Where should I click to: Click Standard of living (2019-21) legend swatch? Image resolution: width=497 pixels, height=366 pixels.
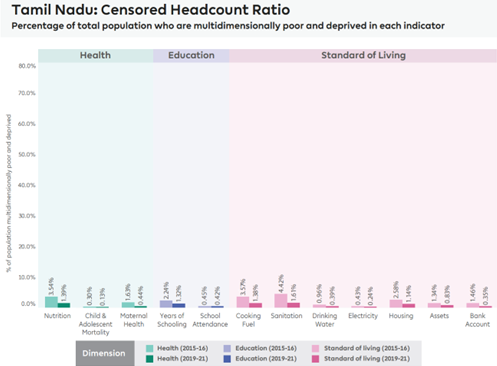pos(315,359)
